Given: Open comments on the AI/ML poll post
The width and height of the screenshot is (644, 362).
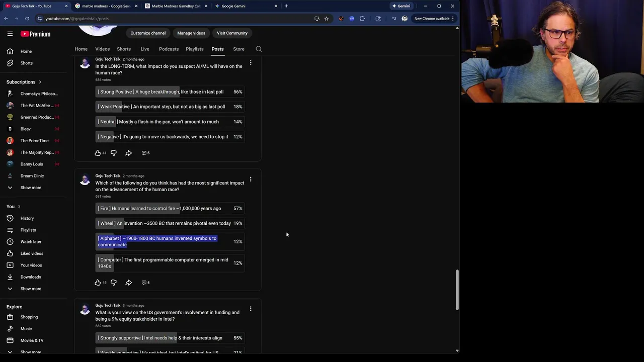Looking at the screenshot, I should (145, 153).
